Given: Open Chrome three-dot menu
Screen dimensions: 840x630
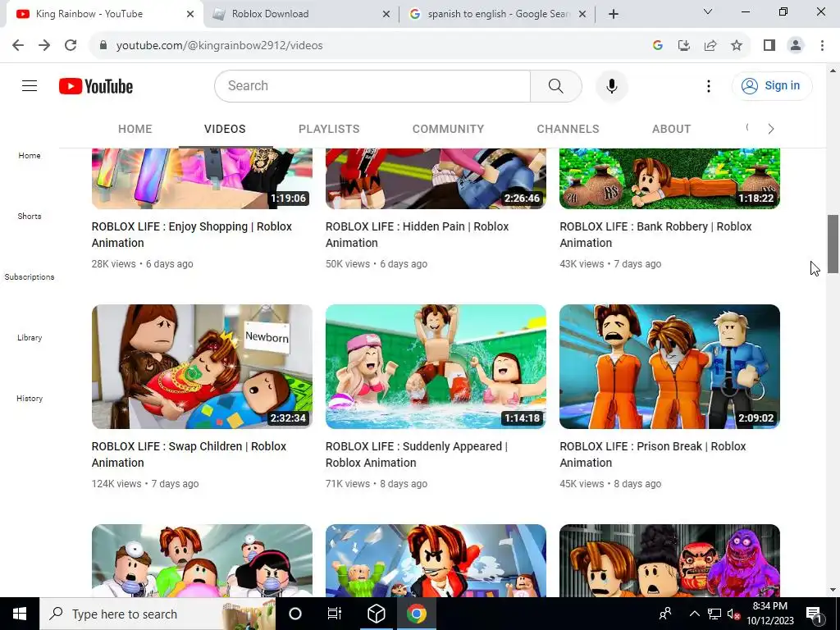Looking at the screenshot, I should point(822,45).
